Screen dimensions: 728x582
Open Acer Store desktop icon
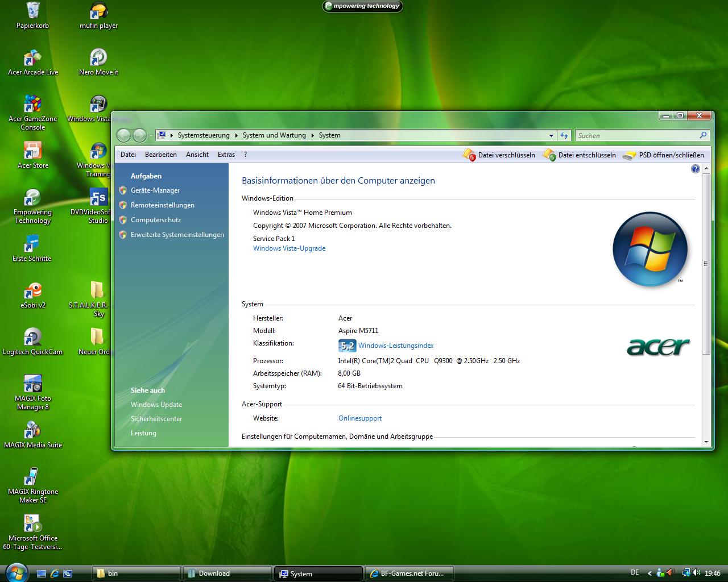[x=33, y=155]
